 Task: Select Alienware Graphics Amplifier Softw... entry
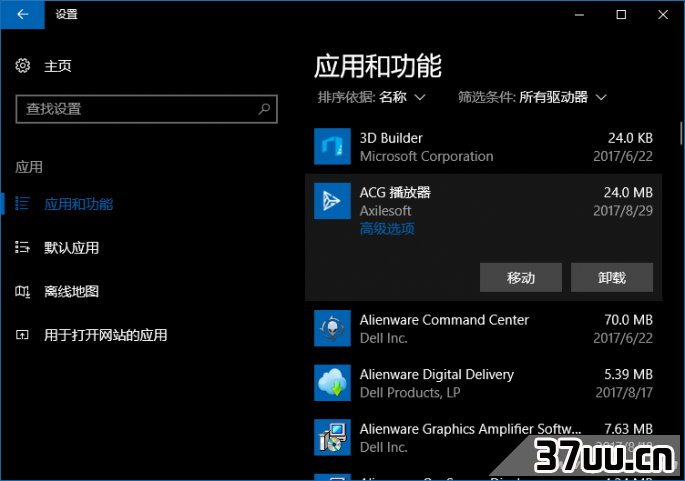pyautogui.click(x=471, y=429)
